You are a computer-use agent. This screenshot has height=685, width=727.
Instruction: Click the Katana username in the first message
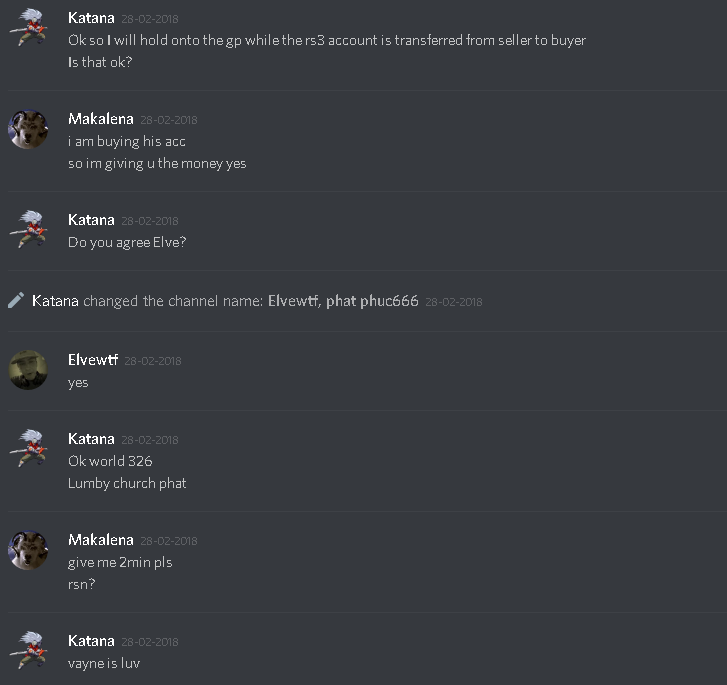point(91,18)
